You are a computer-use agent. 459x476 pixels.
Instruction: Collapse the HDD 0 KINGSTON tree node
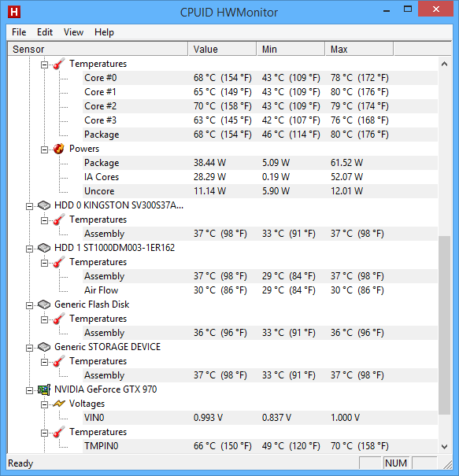click(29, 206)
